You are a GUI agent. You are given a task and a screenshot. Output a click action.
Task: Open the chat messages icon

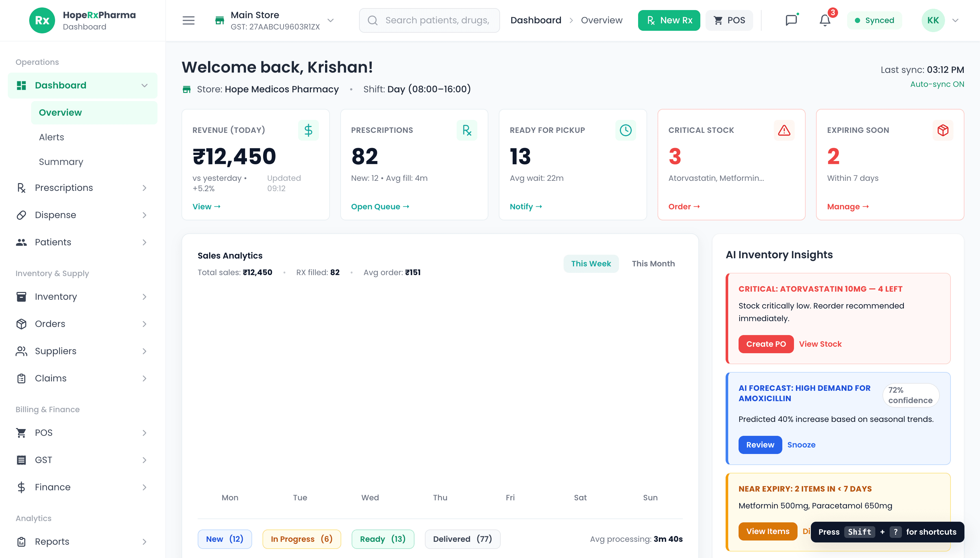point(791,20)
